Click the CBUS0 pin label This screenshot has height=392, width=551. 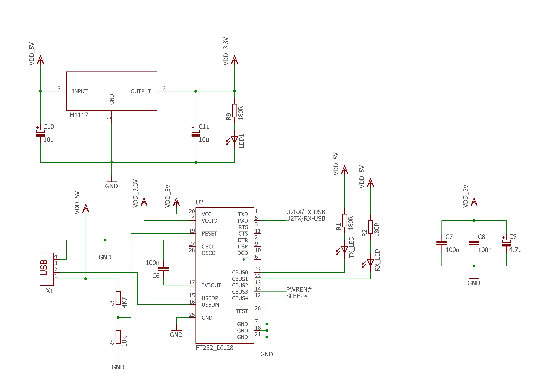point(240,273)
